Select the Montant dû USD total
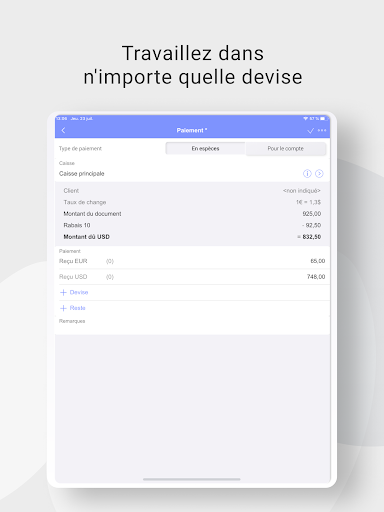Image resolution: width=384 pixels, height=512 pixels. (192, 237)
